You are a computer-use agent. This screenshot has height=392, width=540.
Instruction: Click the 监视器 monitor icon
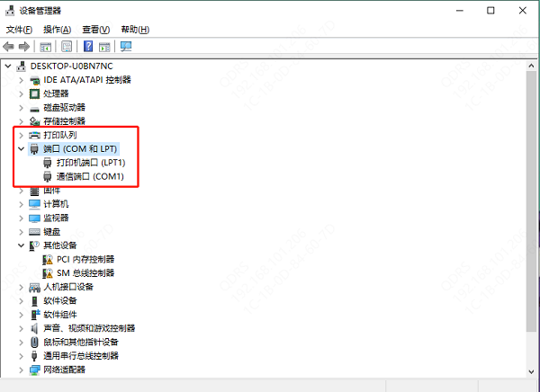pos(35,218)
